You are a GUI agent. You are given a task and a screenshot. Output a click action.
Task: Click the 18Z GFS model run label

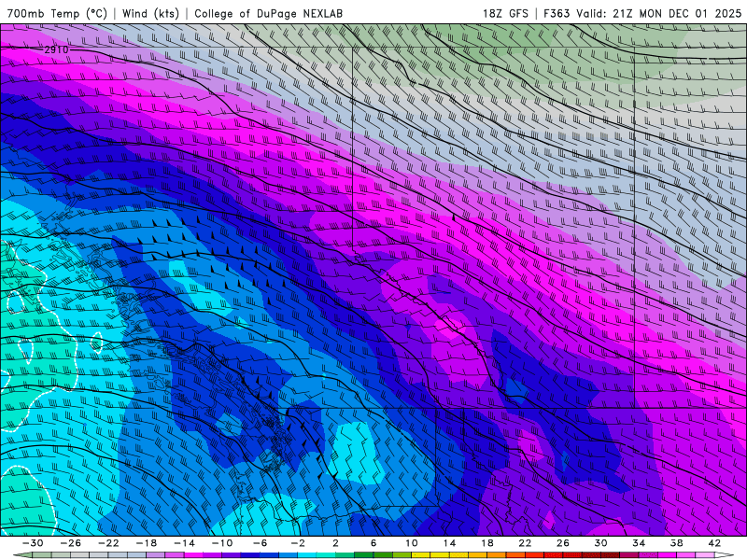point(505,13)
